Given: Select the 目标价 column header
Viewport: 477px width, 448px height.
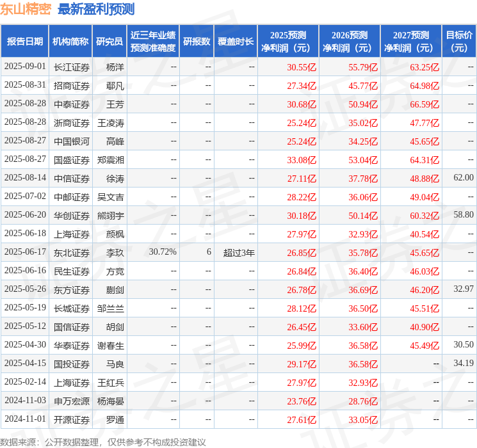Looking at the screenshot, I should (x=459, y=42).
